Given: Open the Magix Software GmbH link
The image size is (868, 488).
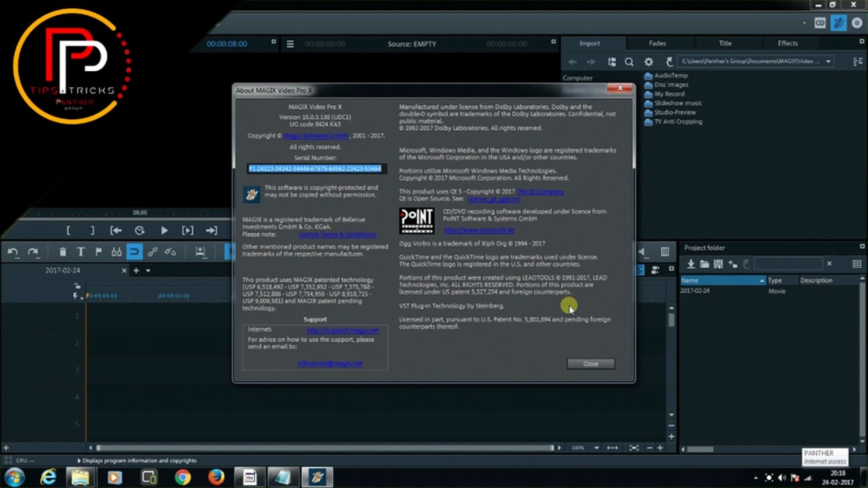Looking at the screenshot, I should (x=316, y=136).
